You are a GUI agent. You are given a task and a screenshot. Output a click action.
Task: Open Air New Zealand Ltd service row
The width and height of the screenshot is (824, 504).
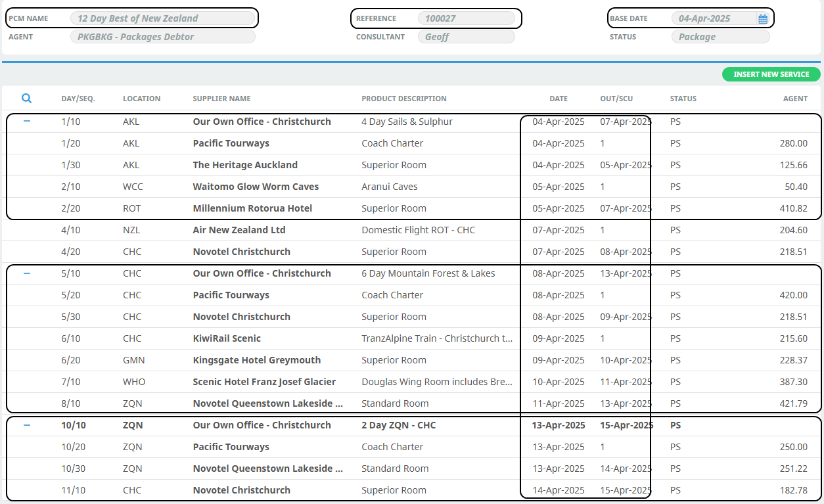coord(239,230)
